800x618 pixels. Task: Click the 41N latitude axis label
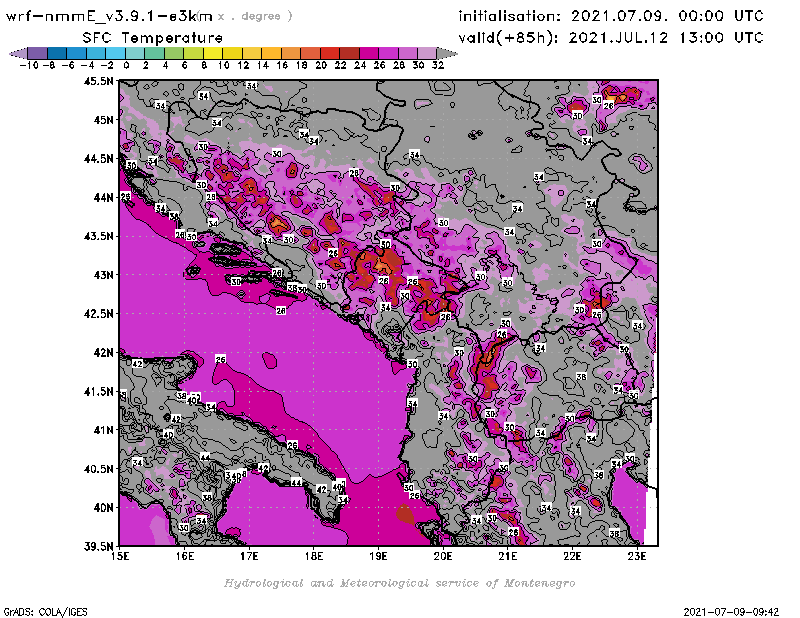tap(103, 430)
